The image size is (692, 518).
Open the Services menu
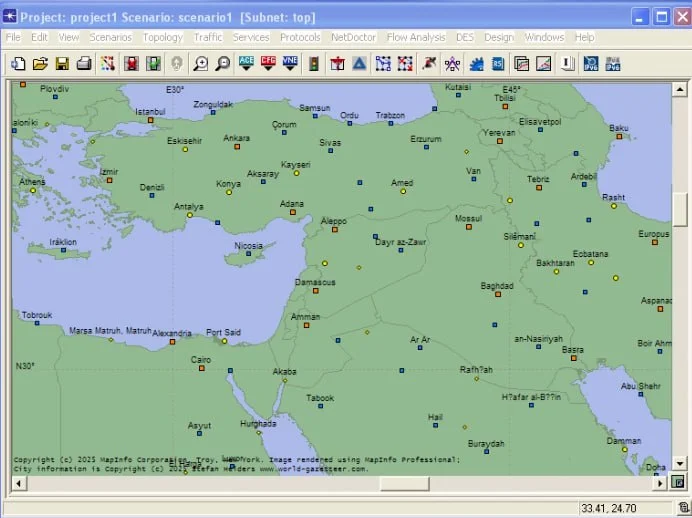tap(251, 37)
